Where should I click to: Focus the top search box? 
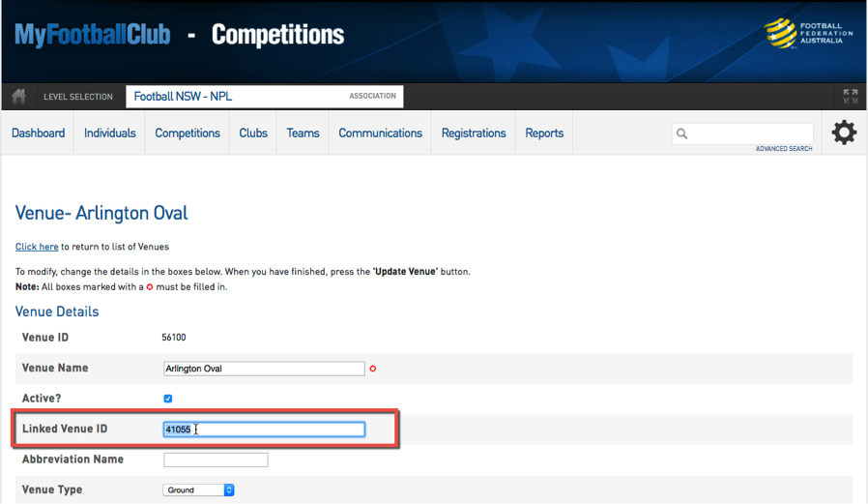(x=743, y=133)
